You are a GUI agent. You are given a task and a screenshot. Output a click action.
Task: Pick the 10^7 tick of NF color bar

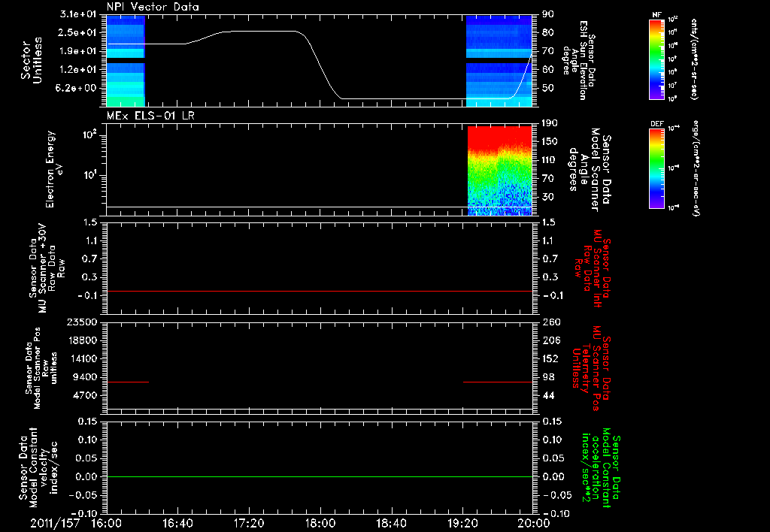(x=673, y=86)
